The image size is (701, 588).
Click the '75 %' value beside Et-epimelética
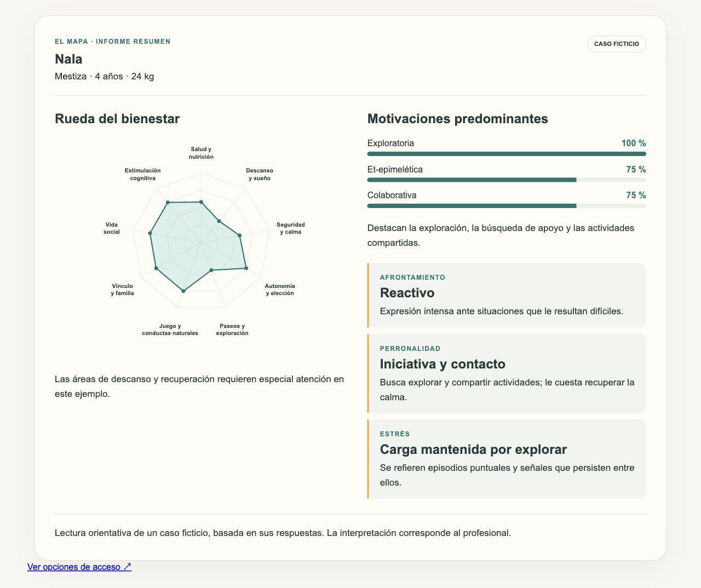pos(636,170)
